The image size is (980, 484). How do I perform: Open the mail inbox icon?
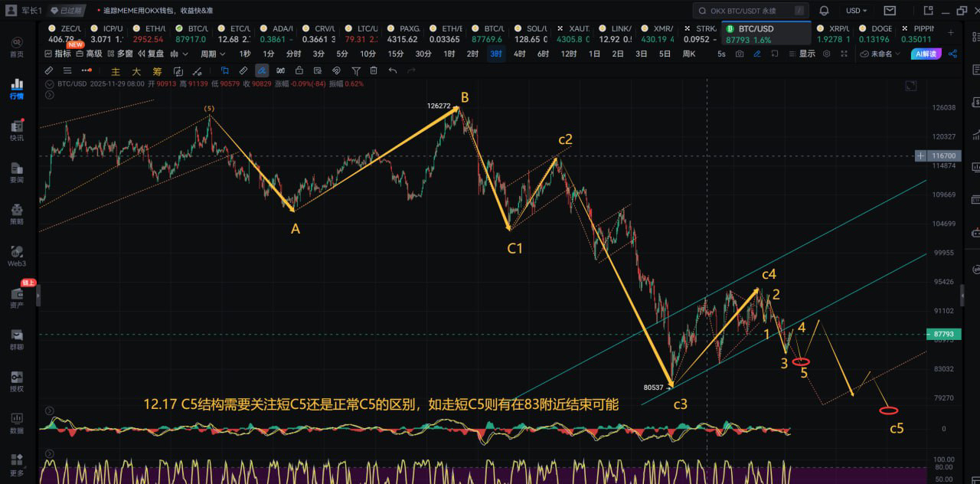tap(890, 11)
